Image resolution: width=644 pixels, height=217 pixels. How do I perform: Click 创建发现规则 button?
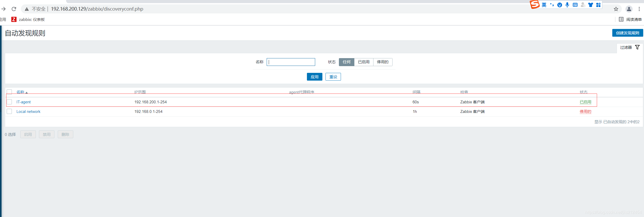627,33
